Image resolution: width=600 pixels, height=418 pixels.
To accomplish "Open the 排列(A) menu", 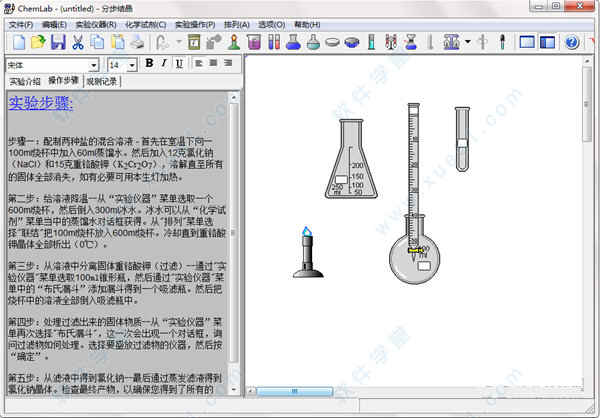I will pos(237,25).
